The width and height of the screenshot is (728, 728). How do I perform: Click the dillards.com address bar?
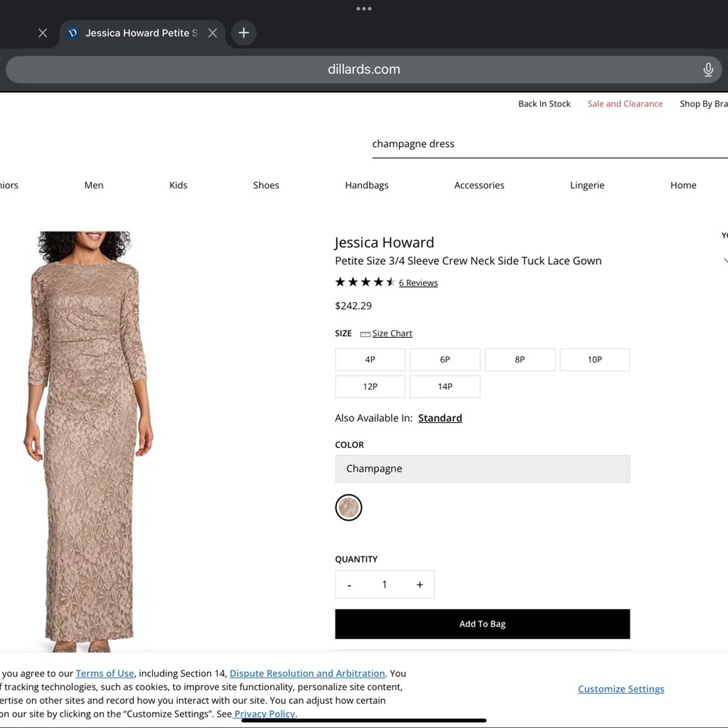[x=363, y=70]
